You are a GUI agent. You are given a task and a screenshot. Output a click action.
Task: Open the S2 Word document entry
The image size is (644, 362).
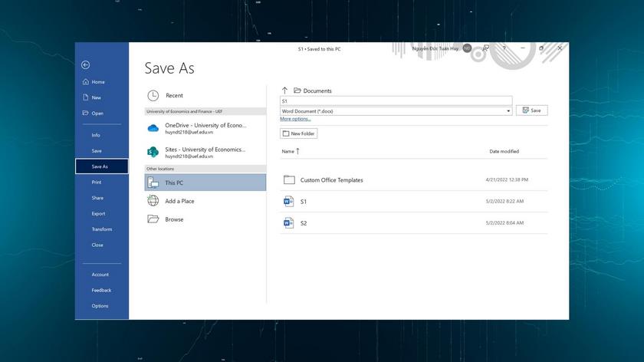tap(304, 223)
